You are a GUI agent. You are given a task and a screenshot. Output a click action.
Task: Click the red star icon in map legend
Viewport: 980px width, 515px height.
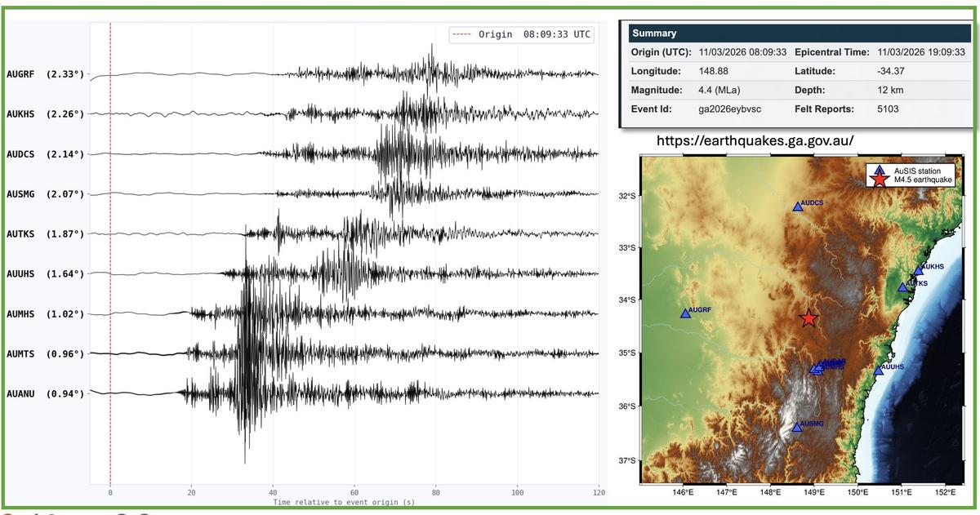click(x=880, y=180)
